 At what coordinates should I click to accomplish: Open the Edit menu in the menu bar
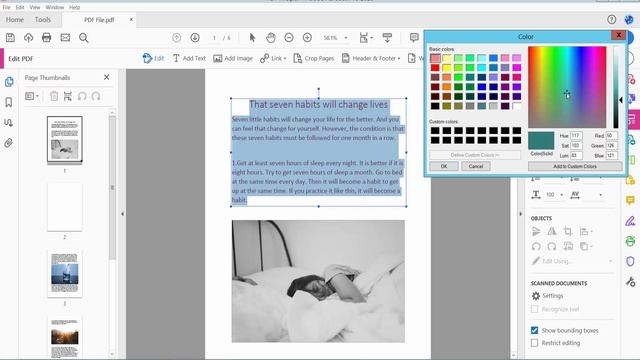tap(20, 7)
